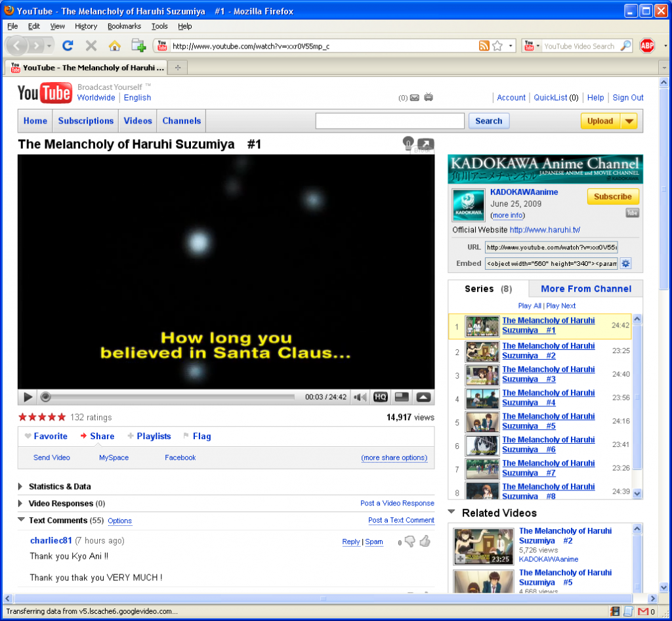
Task: Click the YouTube search input field
Action: point(390,121)
